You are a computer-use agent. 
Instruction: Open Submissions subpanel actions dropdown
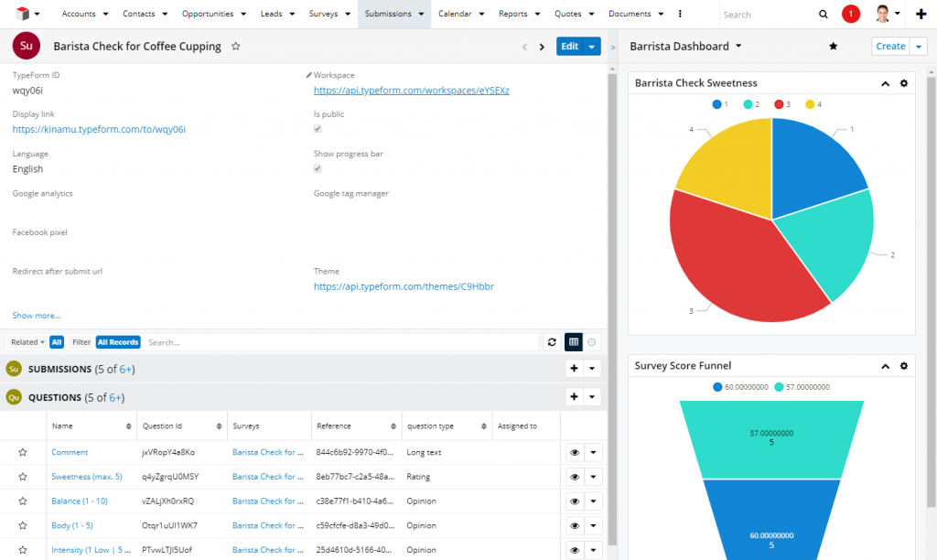pos(592,369)
